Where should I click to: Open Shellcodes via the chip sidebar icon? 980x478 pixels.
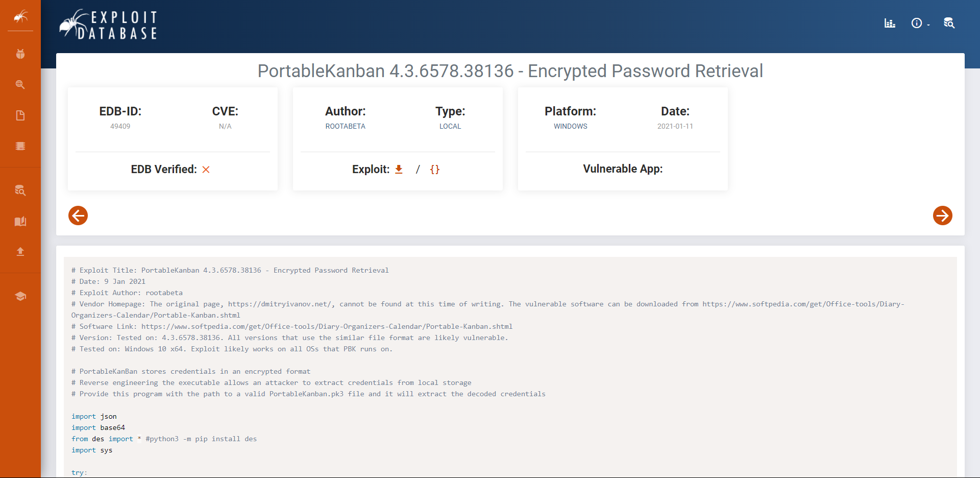point(20,146)
